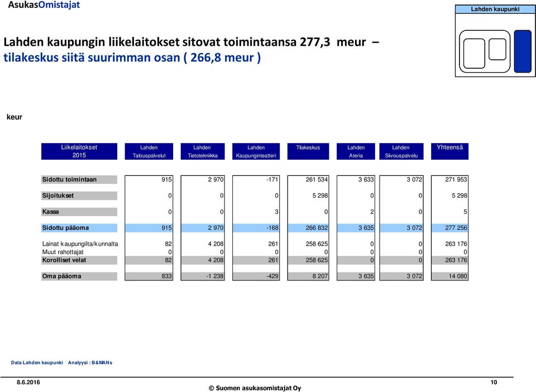Click the Kassa total value 5

pos(465,212)
